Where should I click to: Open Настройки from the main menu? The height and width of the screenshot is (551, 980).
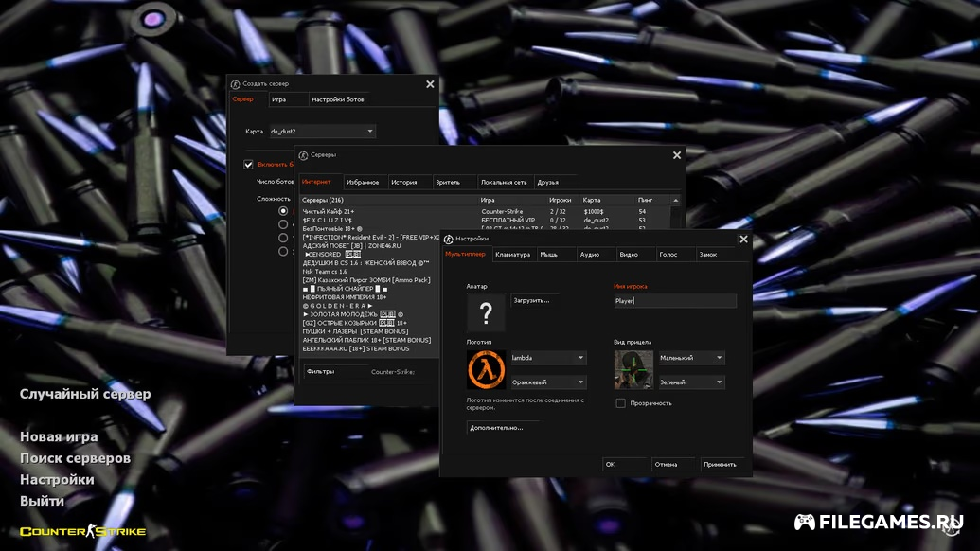click(x=57, y=479)
